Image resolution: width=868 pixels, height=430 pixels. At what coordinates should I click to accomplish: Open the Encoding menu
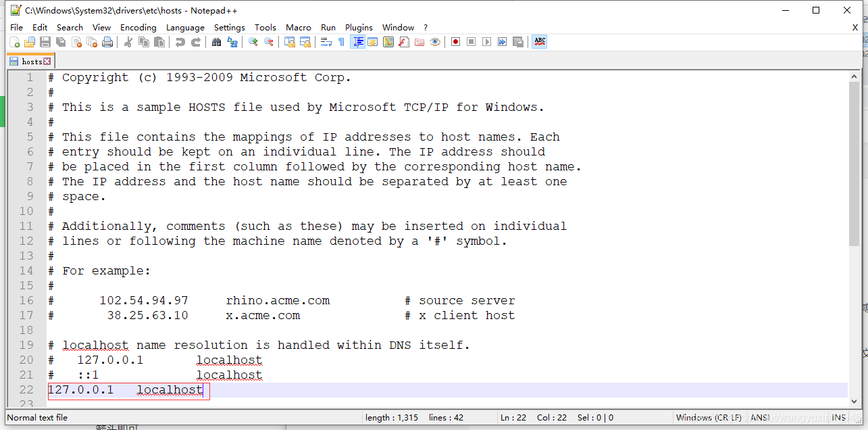pos(138,28)
